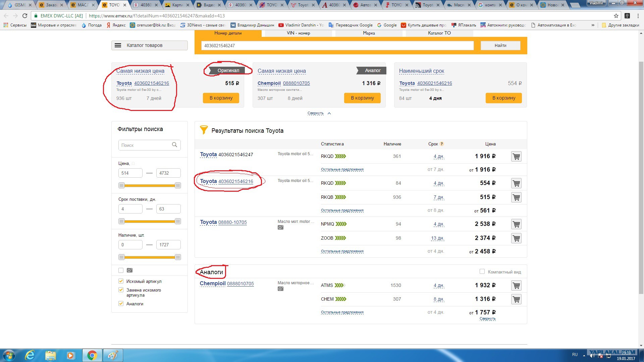Open the Сервисы apps bookmark
Viewport: 644px width, 362px height.
tap(15, 25)
